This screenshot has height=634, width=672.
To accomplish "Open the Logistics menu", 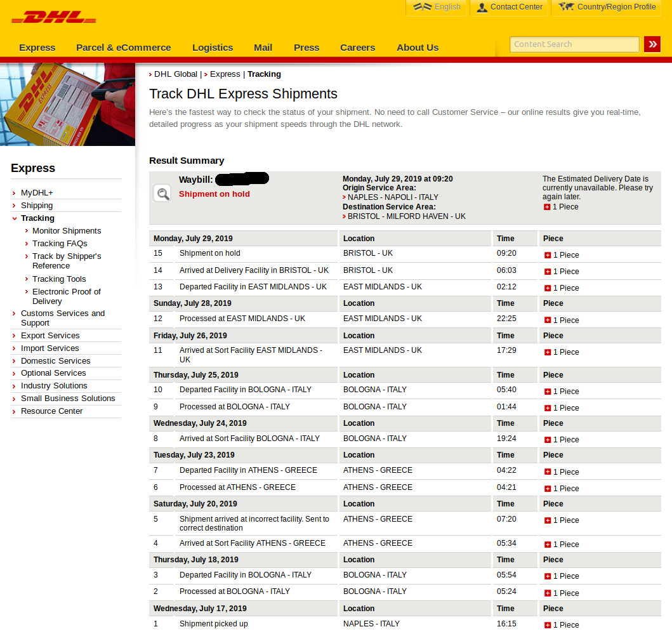I will point(213,48).
